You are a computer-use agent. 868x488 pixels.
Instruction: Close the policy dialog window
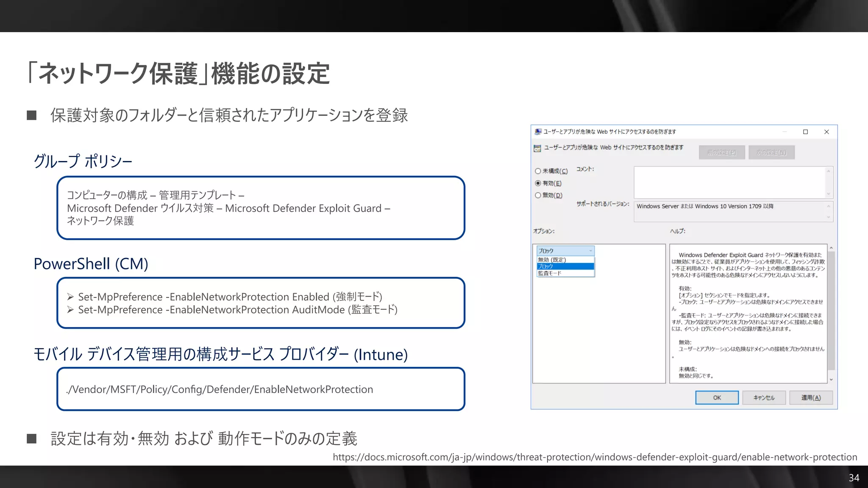(826, 132)
